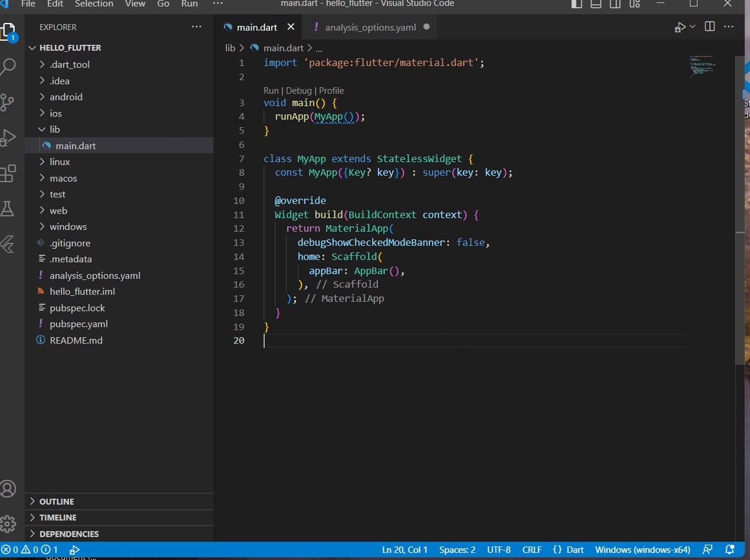
Task: Close the main.dart tab
Action: tap(291, 27)
